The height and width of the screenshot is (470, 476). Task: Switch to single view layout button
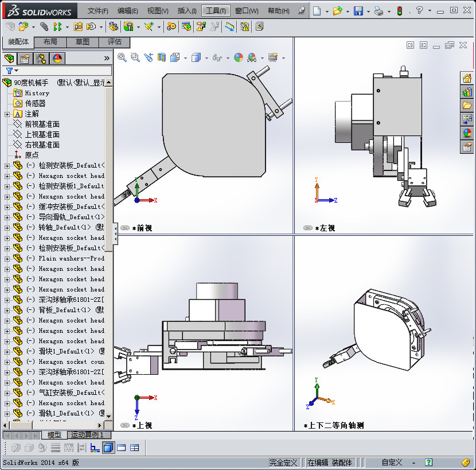122,448
